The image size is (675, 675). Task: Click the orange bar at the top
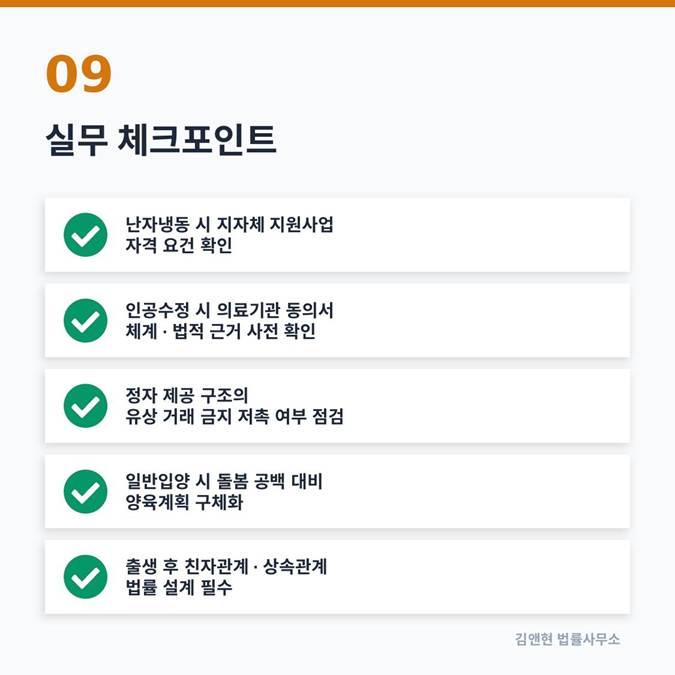click(x=337, y=3)
